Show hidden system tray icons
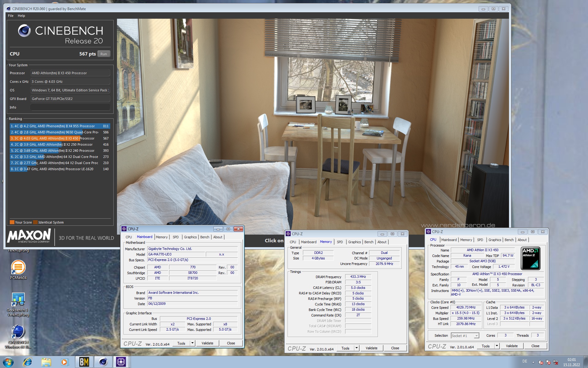The image size is (588, 368). coord(533,362)
